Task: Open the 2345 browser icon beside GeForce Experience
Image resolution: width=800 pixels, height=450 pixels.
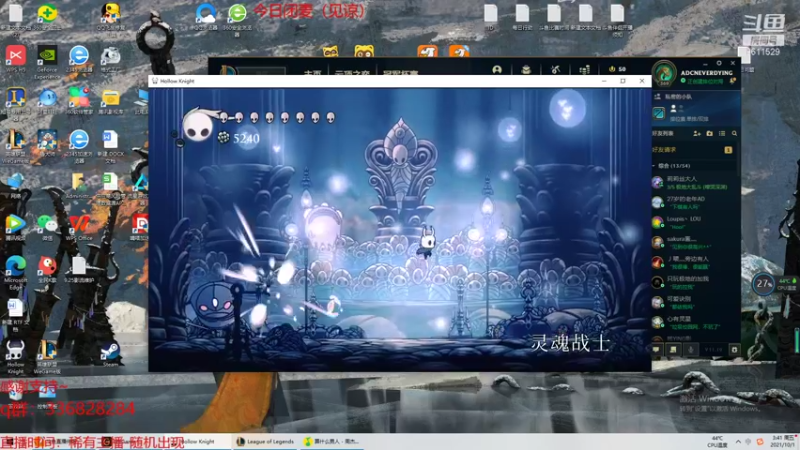Action: click(x=79, y=59)
